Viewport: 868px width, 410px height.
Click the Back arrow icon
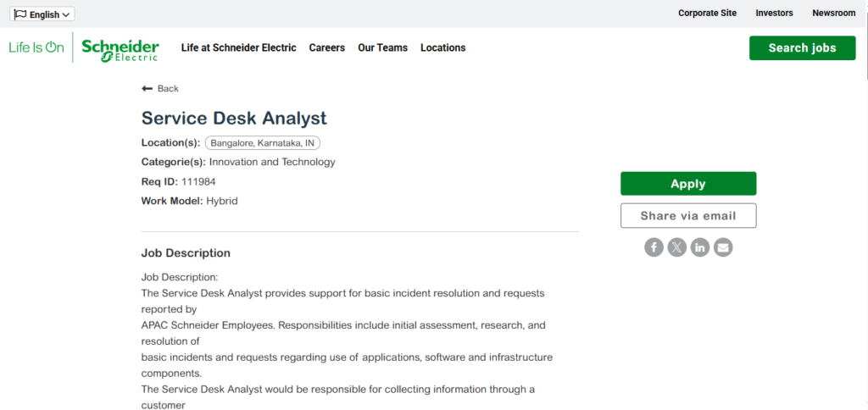147,89
